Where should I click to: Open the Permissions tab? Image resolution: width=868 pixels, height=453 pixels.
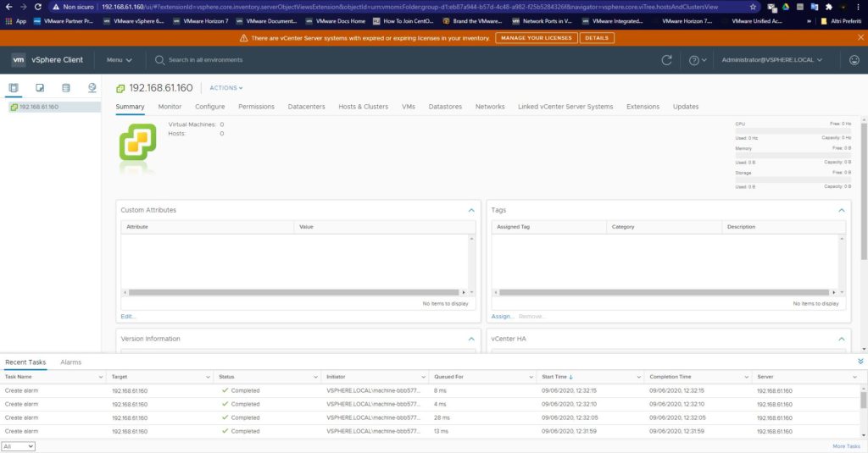click(x=256, y=107)
